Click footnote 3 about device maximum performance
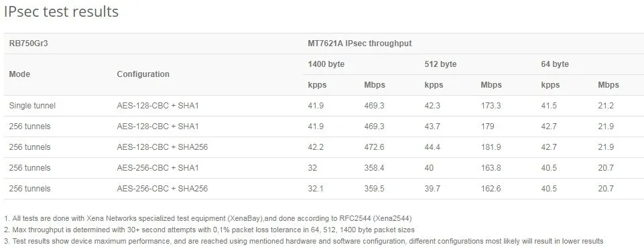Screen dimensions: 644x251 click(x=304, y=241)
